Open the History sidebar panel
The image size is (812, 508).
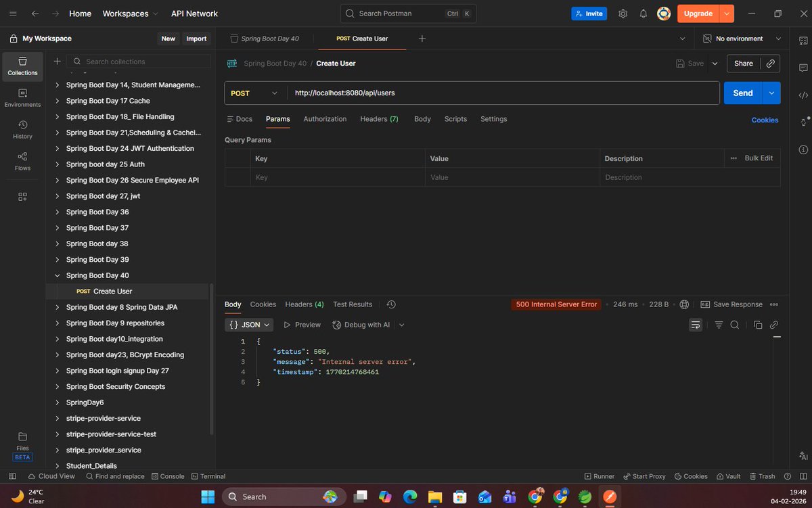click(x=22, y=130)
